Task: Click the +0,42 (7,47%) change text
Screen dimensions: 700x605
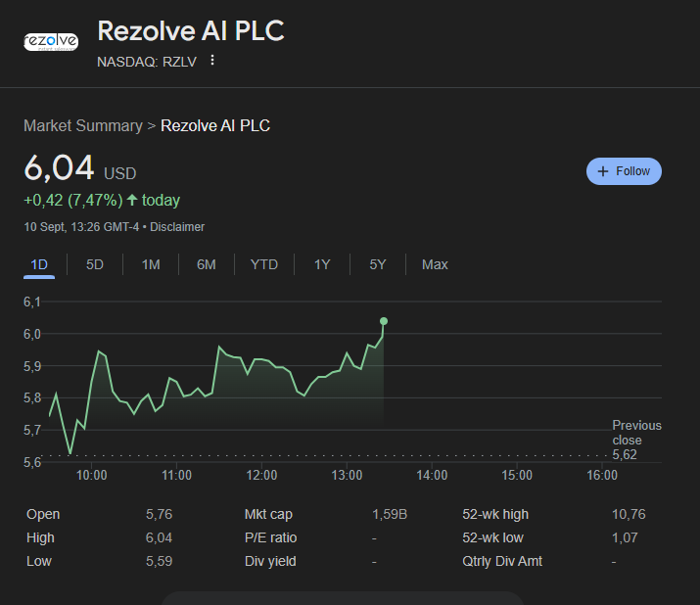Action: click(x=73, y=200)
